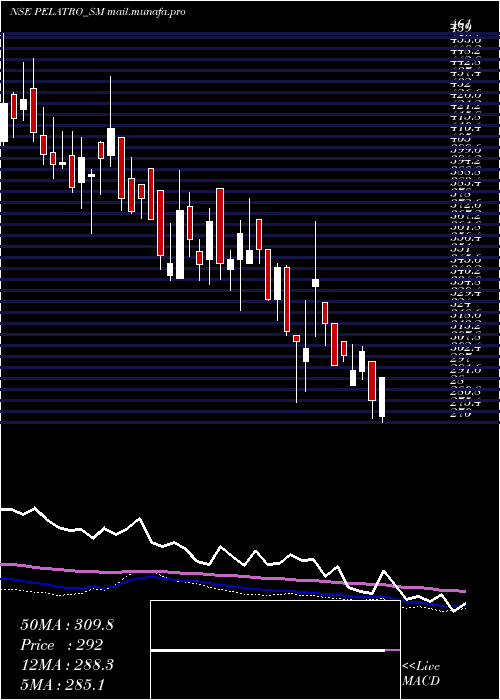Click the NSE PELATRO_SM chart title
This screenshot has width=500, height=700.
(97, 12)
